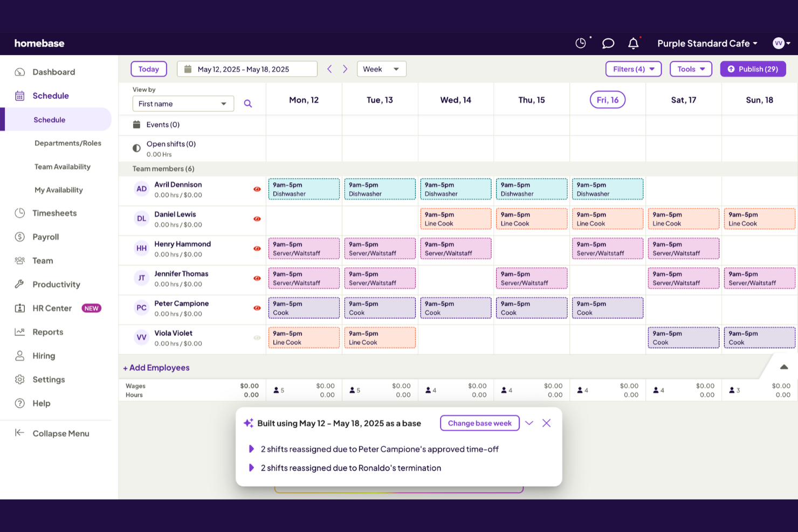The height and width of the screenshot is (532, 798).
Task: Click the Publish (29) button
Action: pyautogui.click(x=753, y=69)
